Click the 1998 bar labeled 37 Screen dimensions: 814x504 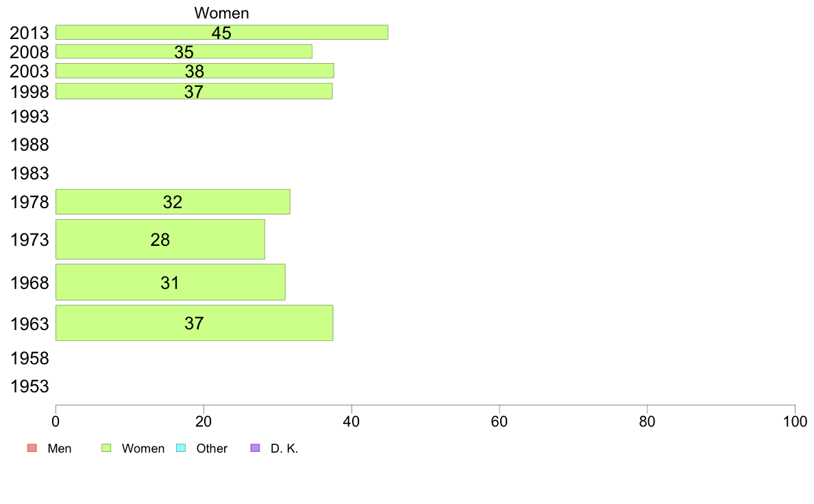coord(194,91)
